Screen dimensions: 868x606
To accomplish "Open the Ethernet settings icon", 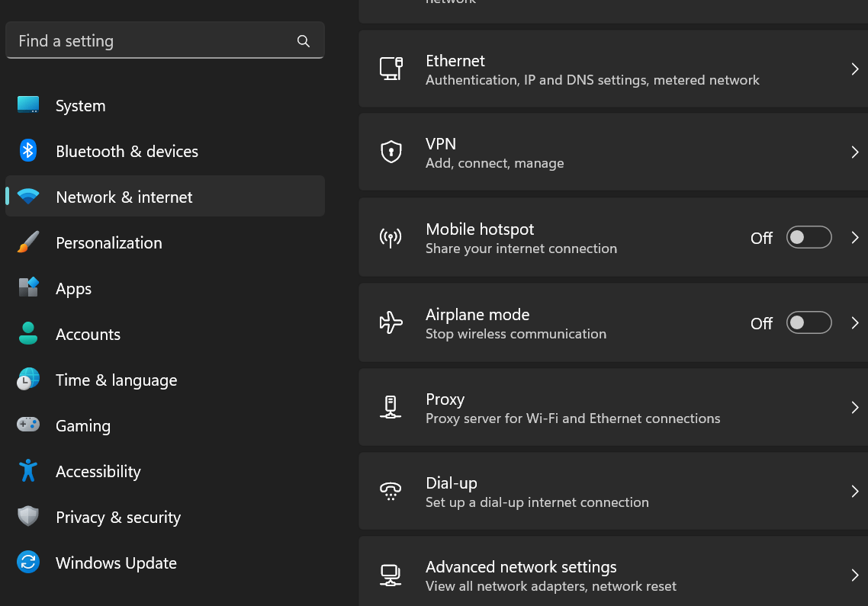I will [391, 69].
